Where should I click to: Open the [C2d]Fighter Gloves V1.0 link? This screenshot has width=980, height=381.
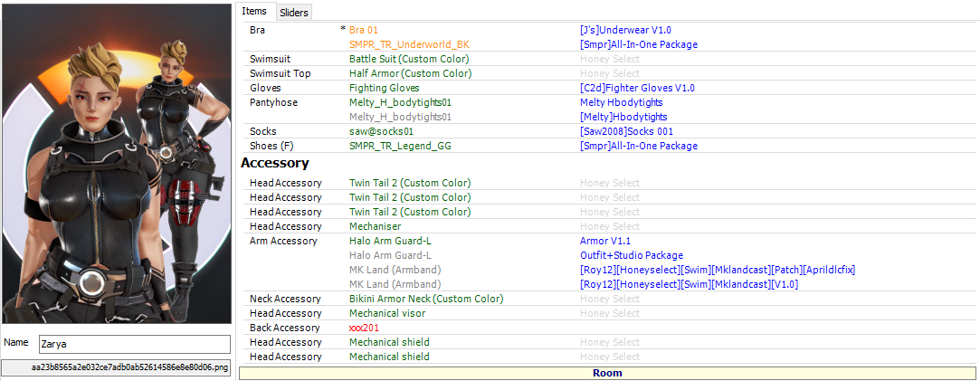click(x=638, y=88)
